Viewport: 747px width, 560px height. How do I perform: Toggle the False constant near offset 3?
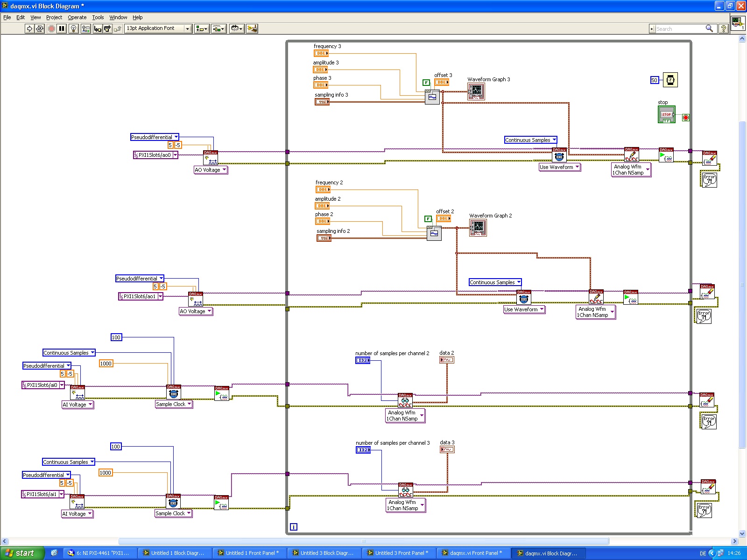[426, 83]
